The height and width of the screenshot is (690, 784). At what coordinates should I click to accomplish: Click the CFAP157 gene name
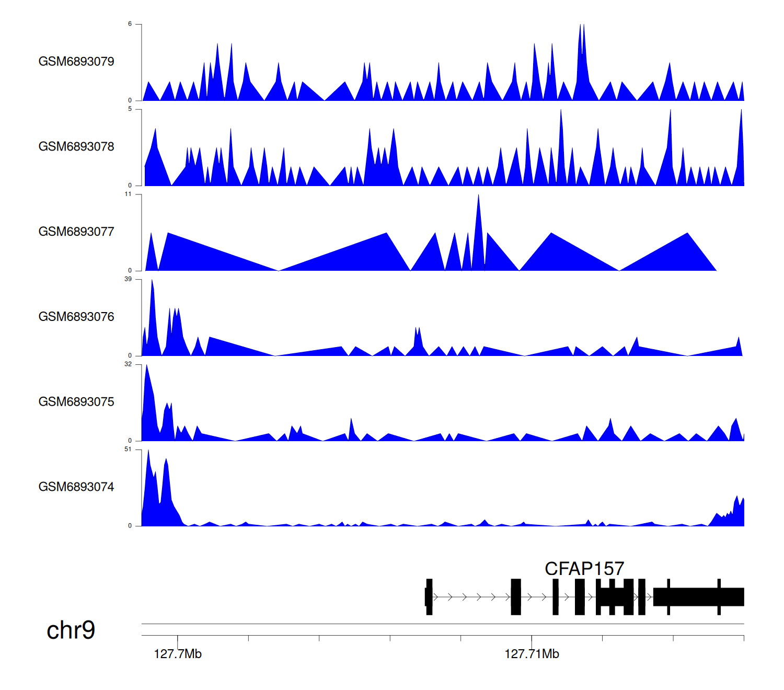(584, 569)
